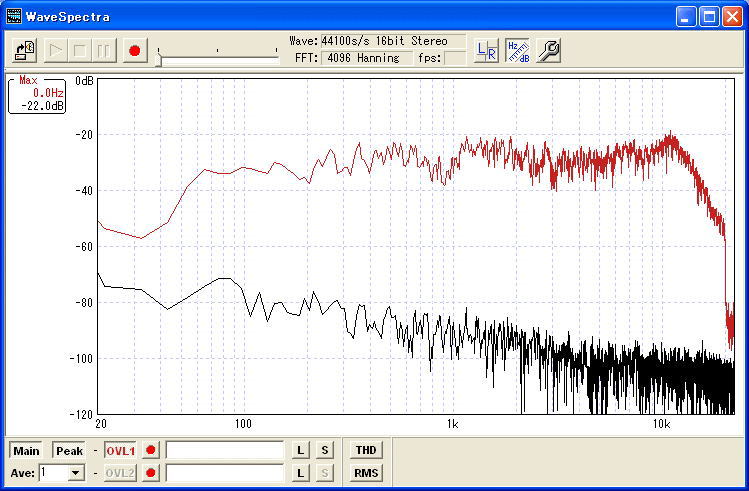
Task: Toggle the OVL1 overlay button
Action: [120, 450]
